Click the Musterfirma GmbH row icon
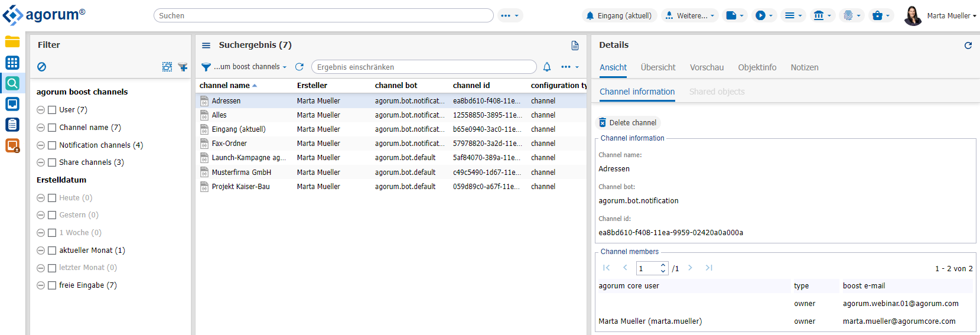Image resolution: width=980 pixels, height=335 pixels. (x=204, y=173)
